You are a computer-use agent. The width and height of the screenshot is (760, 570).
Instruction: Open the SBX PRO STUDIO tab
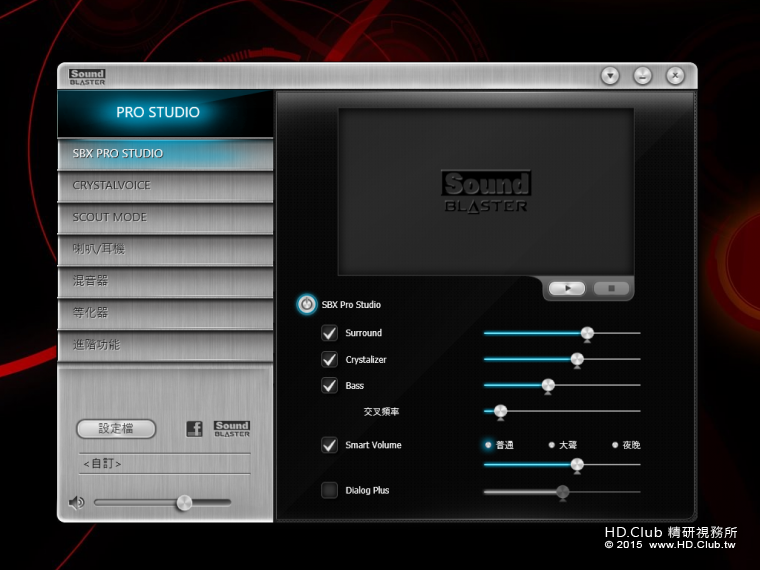[165, 154]
